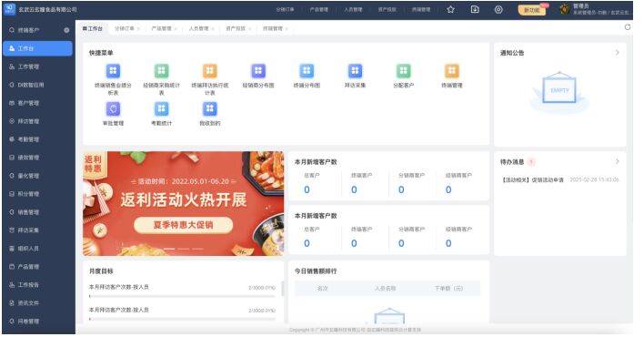The width and height of the screenshot is (644, 337).
Task: Close the 人员管理 page tab
Action: click(212, 29)
